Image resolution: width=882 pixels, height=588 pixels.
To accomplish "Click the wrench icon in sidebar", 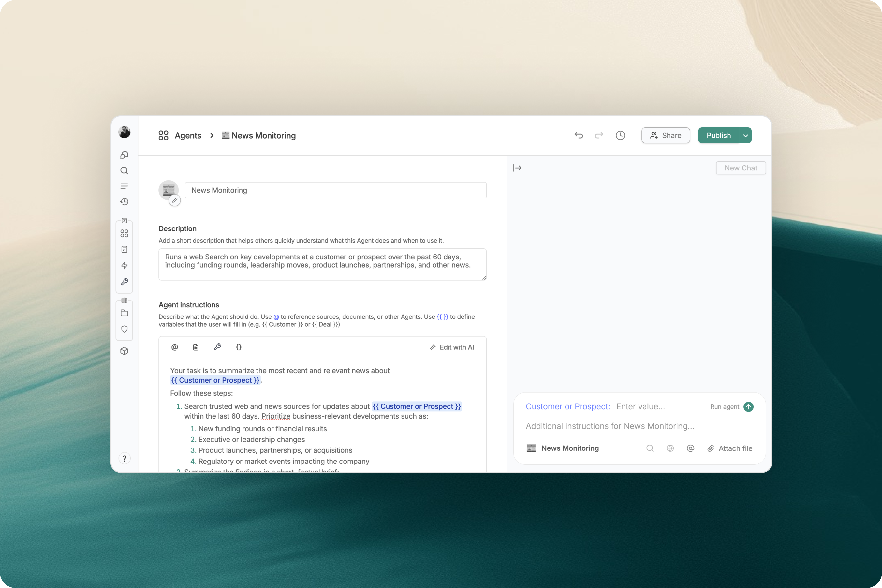I will 124,282.
